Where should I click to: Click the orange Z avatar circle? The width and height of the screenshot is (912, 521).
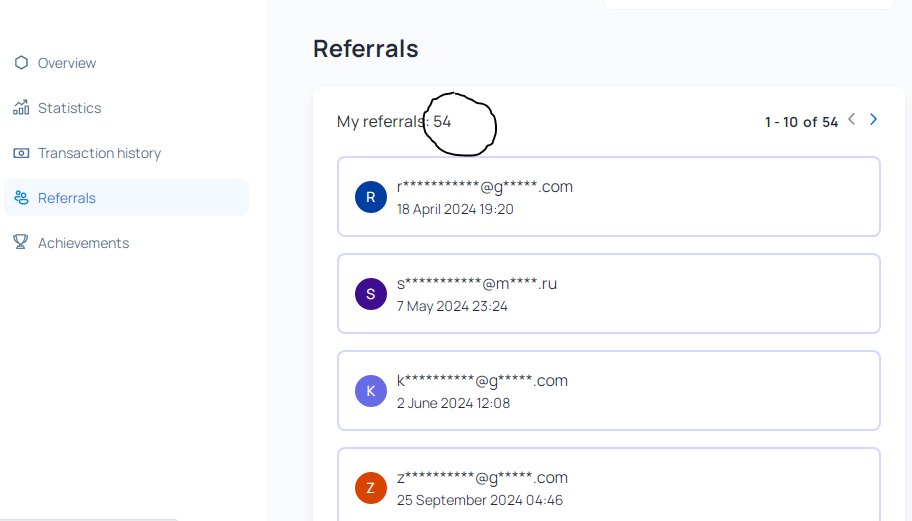pyautogui.click(x=371, y=488)
